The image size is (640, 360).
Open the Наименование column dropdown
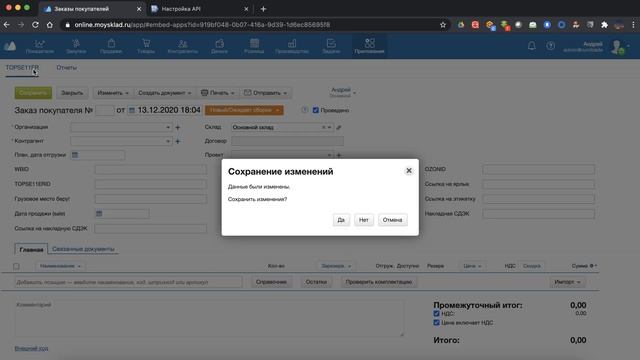(x=60, y=266)
